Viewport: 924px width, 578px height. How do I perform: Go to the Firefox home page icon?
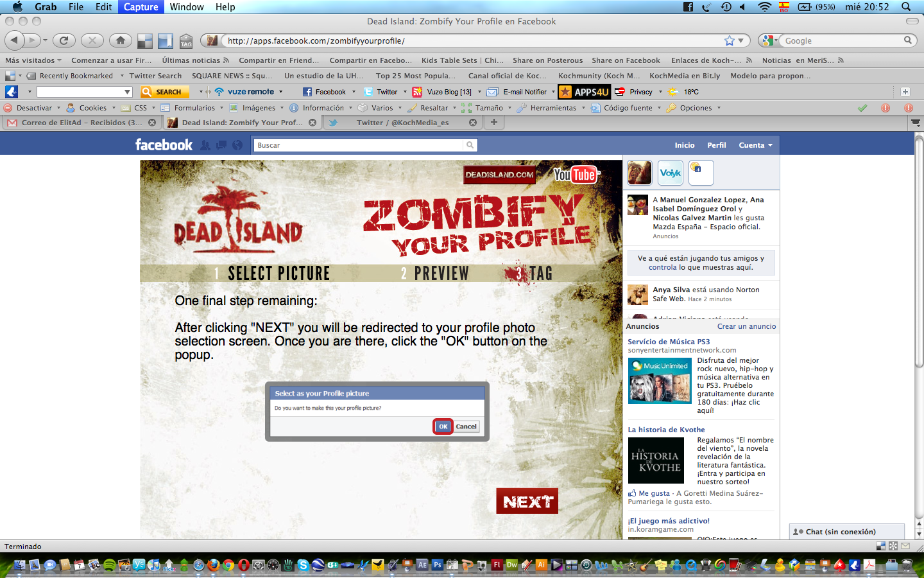(121, 40)
